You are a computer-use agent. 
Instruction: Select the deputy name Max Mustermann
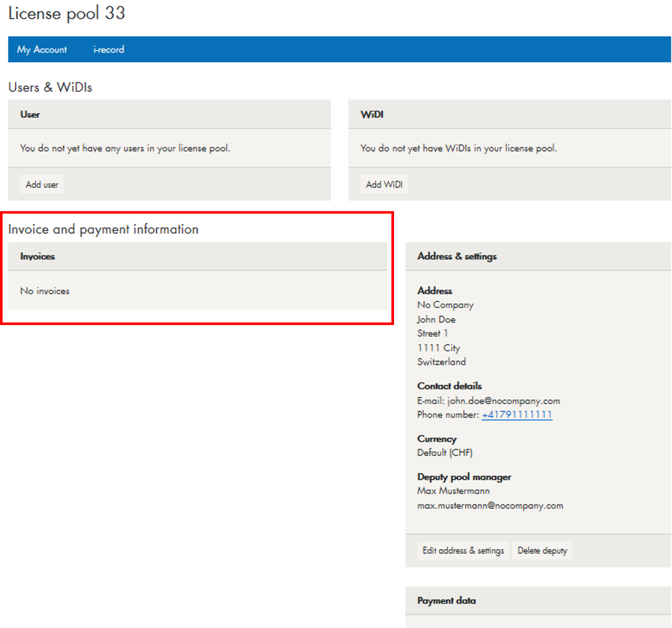453,491
